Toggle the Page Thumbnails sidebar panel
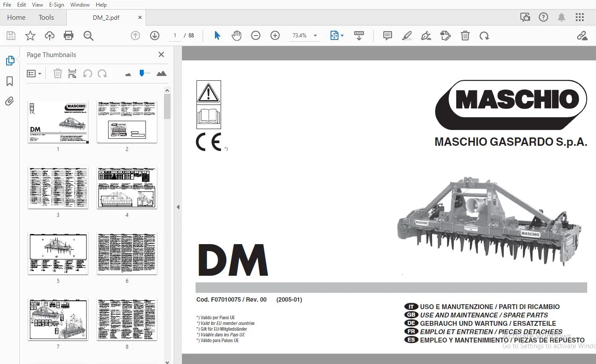 coord(10,61)
